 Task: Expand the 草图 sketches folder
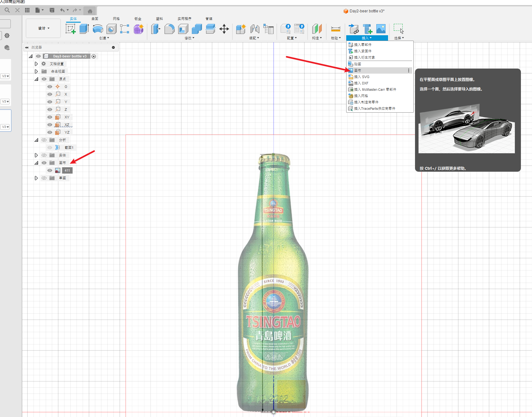pos(36,178)
